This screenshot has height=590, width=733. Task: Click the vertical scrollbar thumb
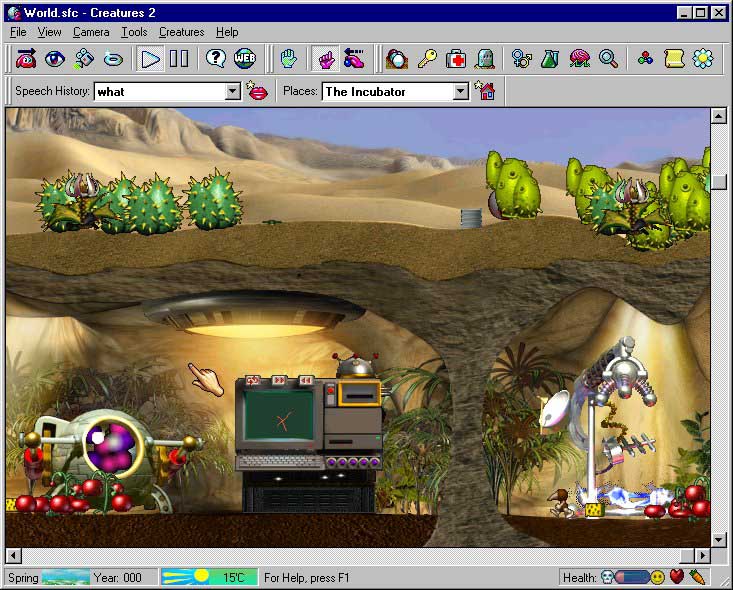tap(719, 182)
